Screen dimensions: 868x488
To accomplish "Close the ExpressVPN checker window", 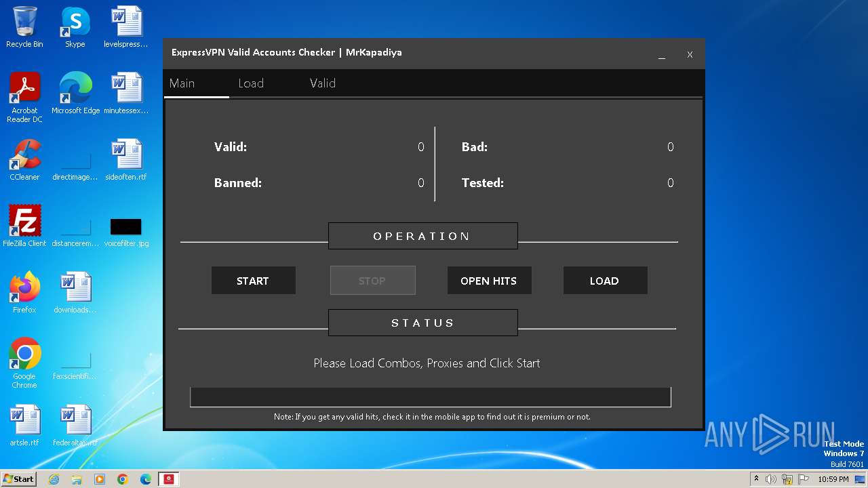I will tap(690, 55).
